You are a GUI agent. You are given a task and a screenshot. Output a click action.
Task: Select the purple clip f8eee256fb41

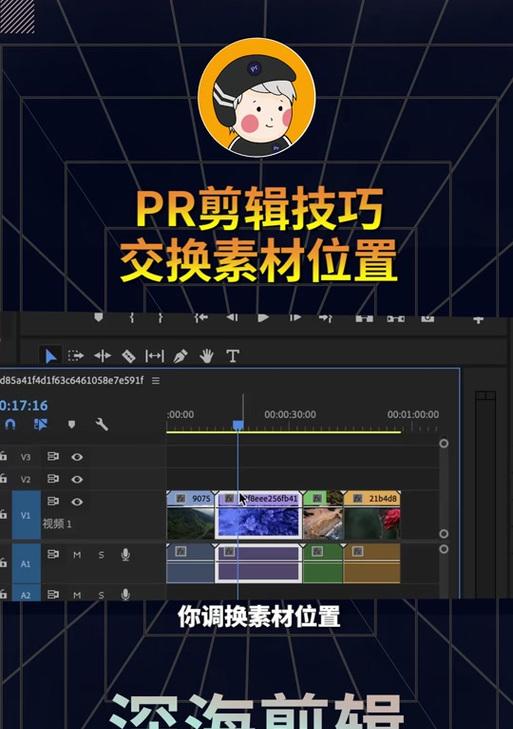259,515
